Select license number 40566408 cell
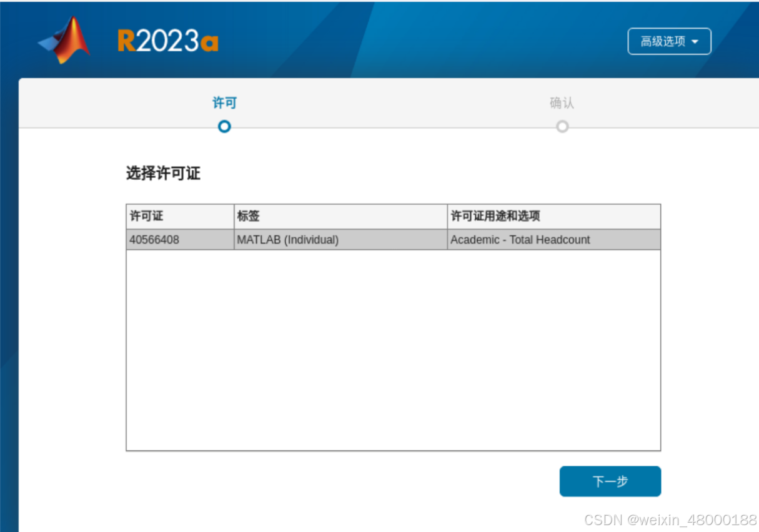The width and height of the screenshot is (759, 532). (x=180, y=240)
